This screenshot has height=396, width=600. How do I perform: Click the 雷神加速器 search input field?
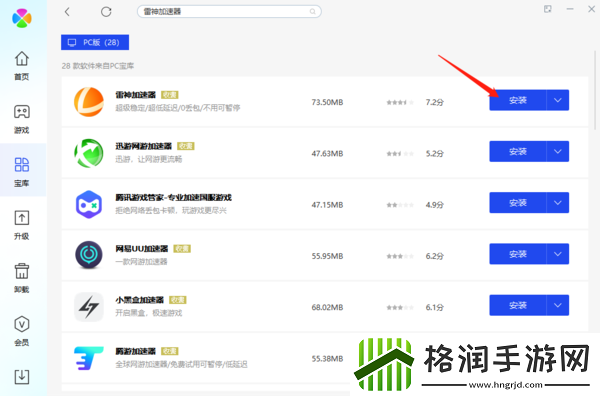229,11
